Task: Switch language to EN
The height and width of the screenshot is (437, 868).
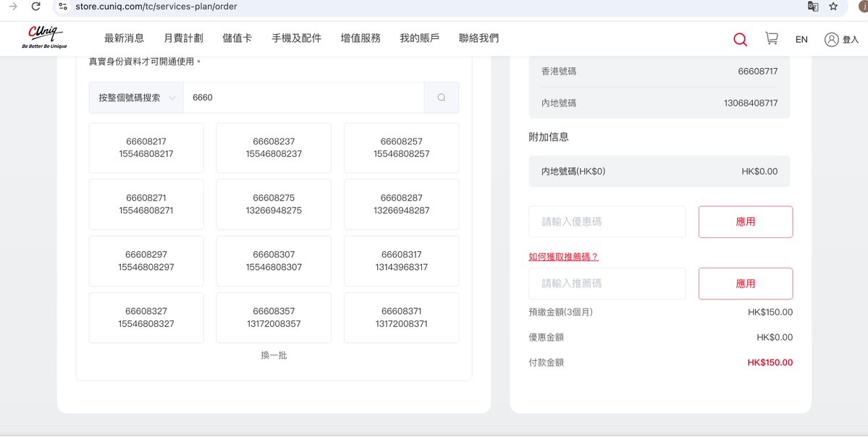Action: (x=801, y=39)
